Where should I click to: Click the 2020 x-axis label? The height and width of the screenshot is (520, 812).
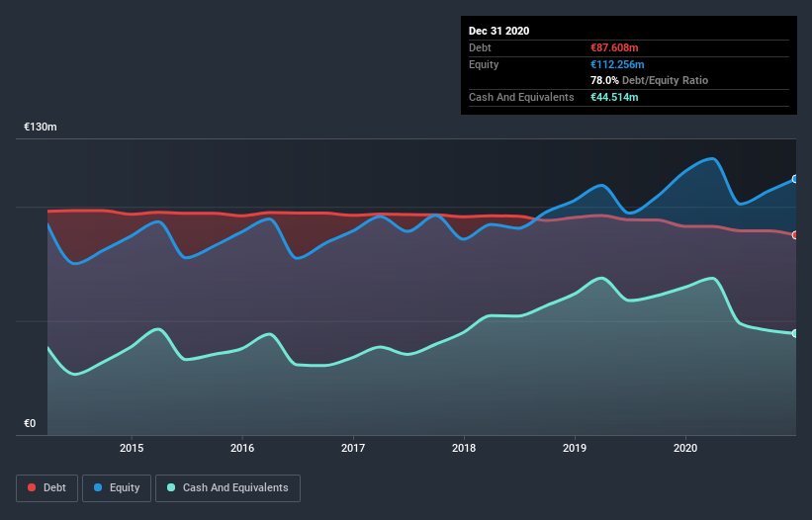[x=685, y=448]
